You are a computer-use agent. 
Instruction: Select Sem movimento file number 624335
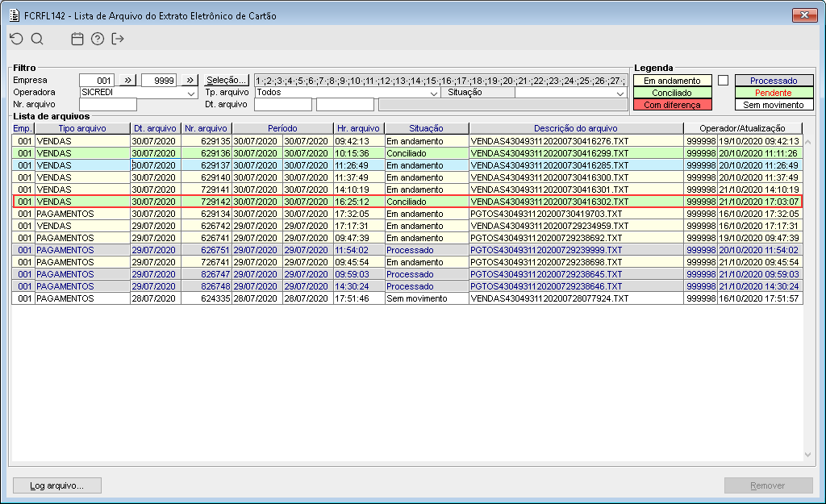point(407,298)
